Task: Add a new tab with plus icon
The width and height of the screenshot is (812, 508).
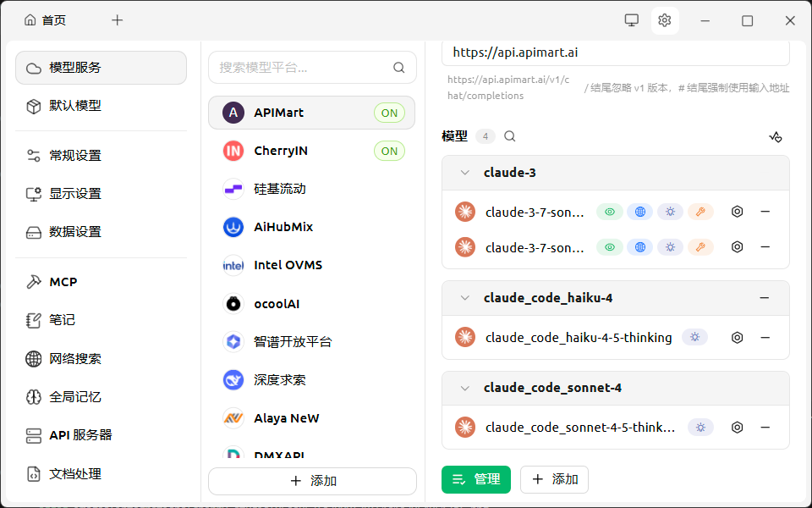Action: [x=118, y=20]
